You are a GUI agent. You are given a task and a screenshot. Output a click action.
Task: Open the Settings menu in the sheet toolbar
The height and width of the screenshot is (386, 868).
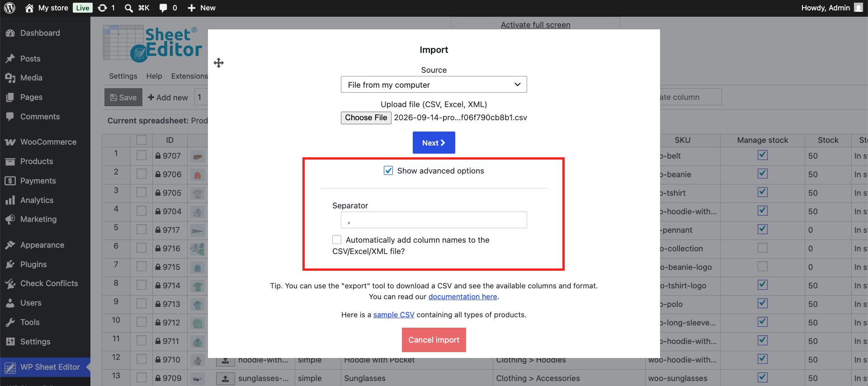click(x=123, y=76)
